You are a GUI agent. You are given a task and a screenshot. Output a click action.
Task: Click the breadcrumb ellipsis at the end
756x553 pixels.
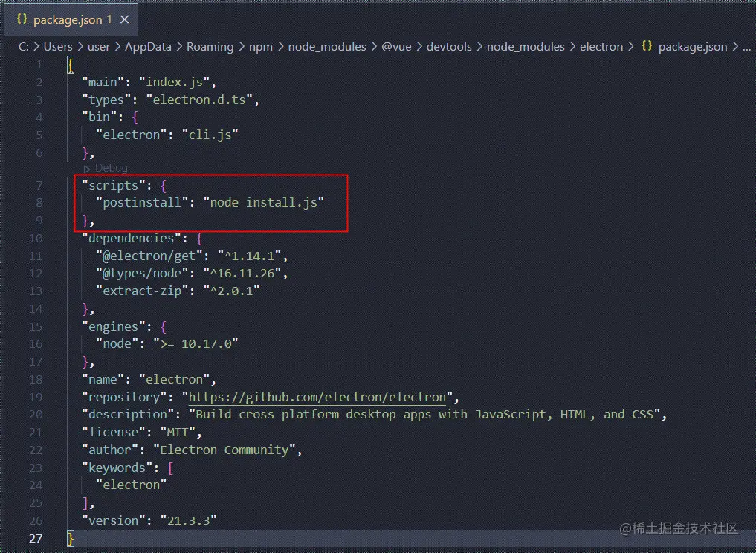click(x=746, y=48)
